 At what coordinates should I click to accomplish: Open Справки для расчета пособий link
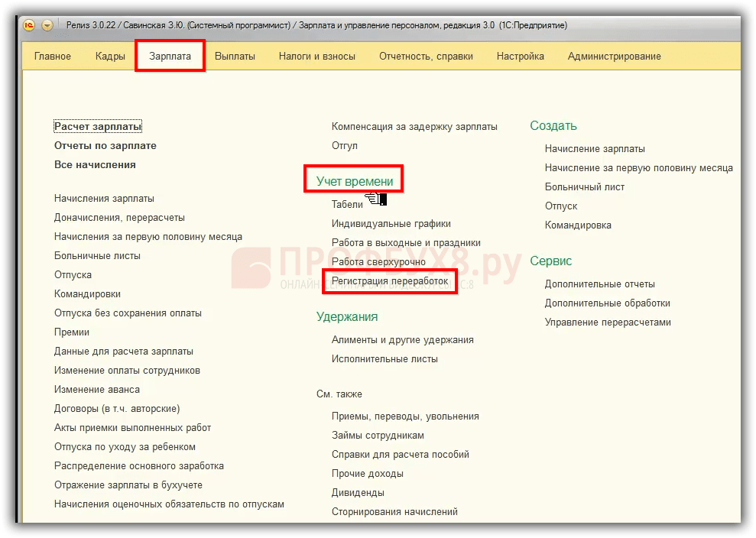point(401,455)
